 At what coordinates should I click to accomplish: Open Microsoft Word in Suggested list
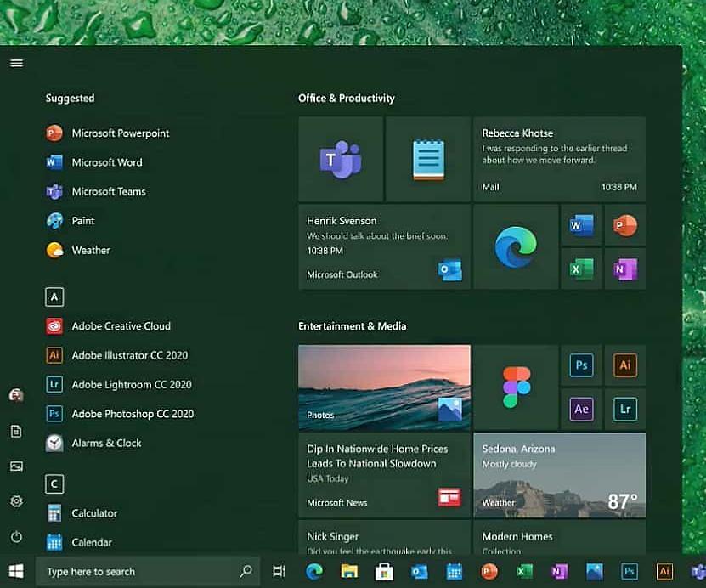point(93,162)
